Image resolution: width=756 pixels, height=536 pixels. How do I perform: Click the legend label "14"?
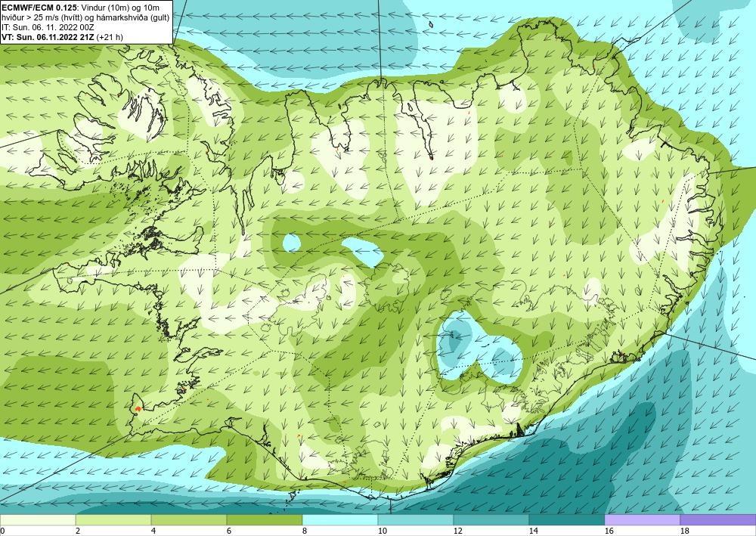533,531
